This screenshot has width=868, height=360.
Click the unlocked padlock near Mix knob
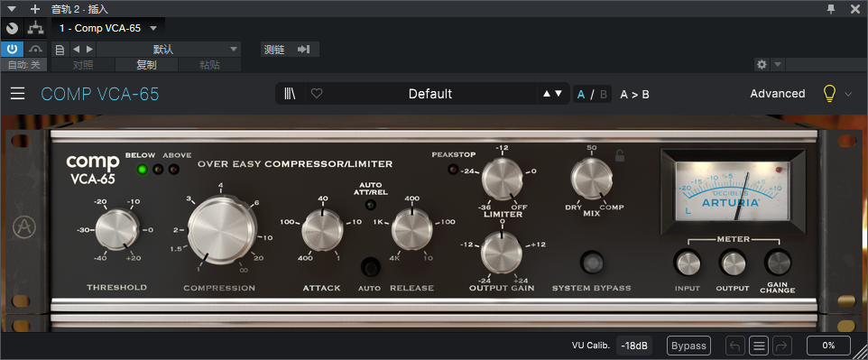[620, 156]
